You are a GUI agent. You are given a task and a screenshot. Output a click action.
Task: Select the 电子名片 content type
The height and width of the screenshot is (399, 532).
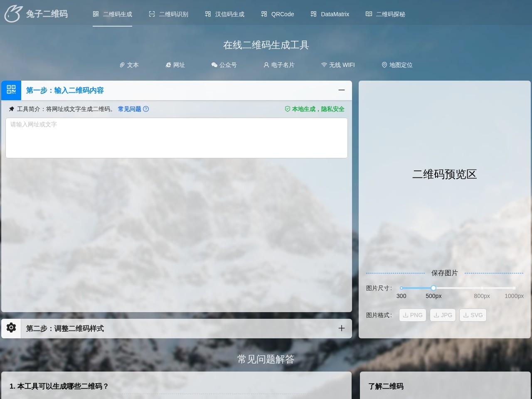[x=279, y=65]
